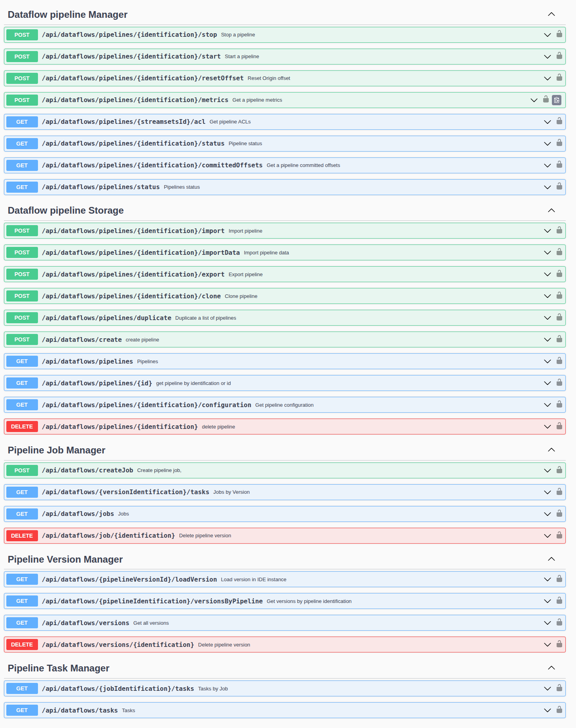Click the lock icon for /api/dataflows/tasks
576x728 pixels.
coord(559,710)
